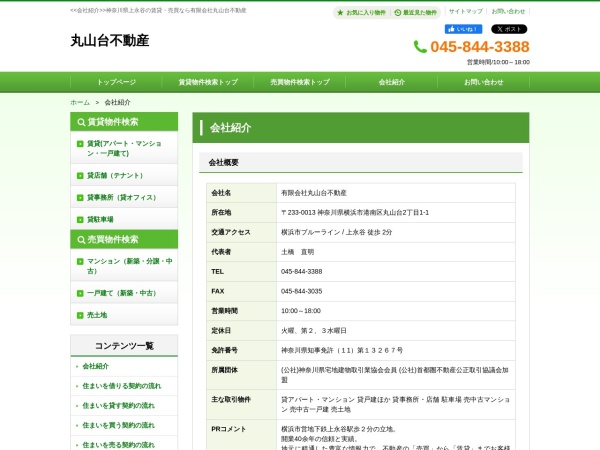600x450 pixels.
Task: Click the 営業時間 value 10:00～18:00 in table
Action: 301,311
